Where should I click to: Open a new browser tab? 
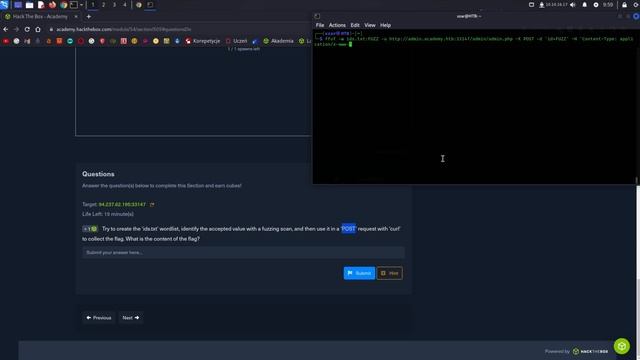(89, 17)
